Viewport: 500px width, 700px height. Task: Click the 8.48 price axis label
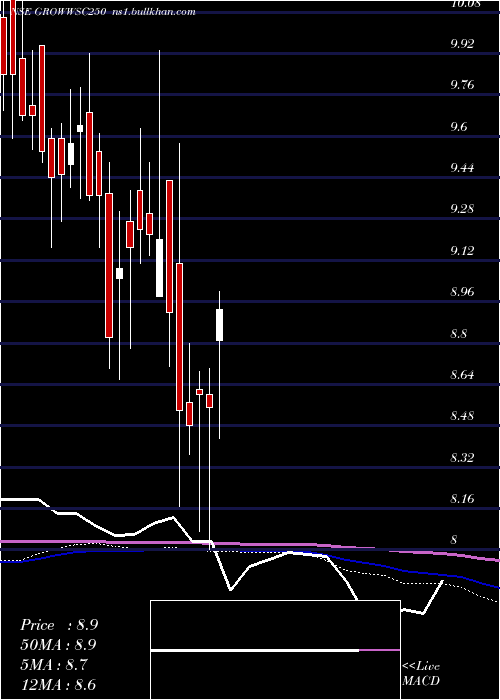point(462,416)
